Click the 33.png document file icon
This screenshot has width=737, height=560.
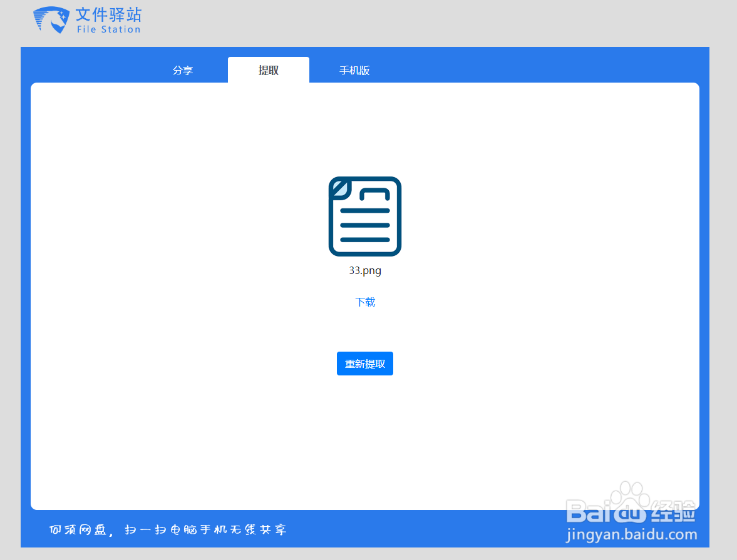tap(364, 216)
